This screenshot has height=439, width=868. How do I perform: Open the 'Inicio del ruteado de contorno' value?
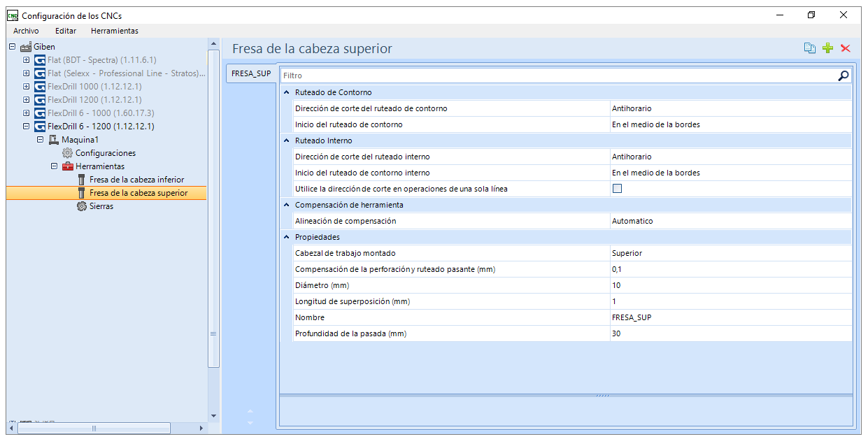coord(730,124)
